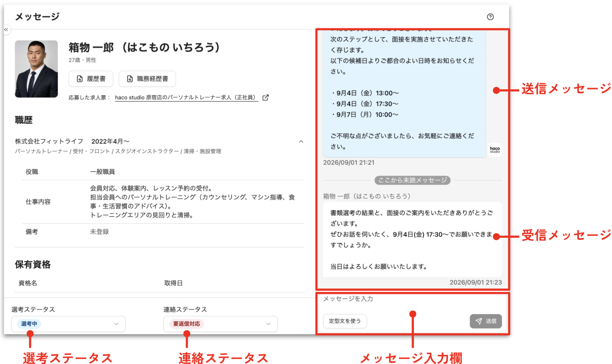612x364 pixels.
Task: Click the external link icon beside the job posting
Action: click(x=266, y=97)
